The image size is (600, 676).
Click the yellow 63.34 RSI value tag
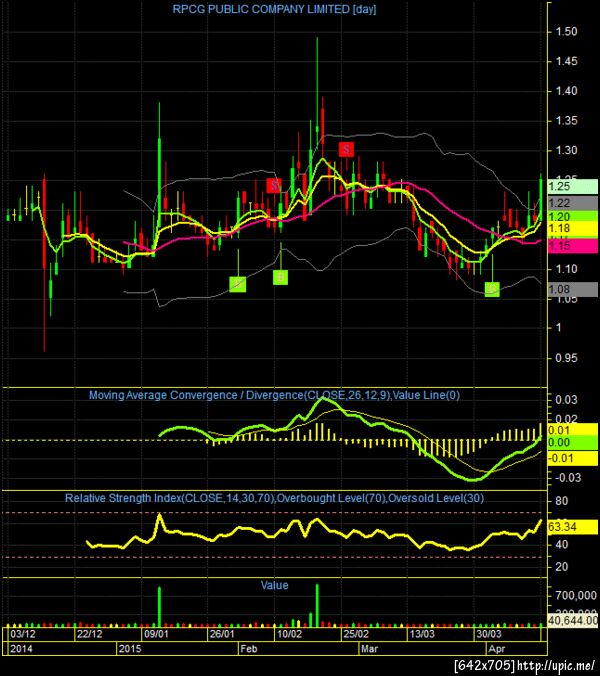click(x=572, y=527)
